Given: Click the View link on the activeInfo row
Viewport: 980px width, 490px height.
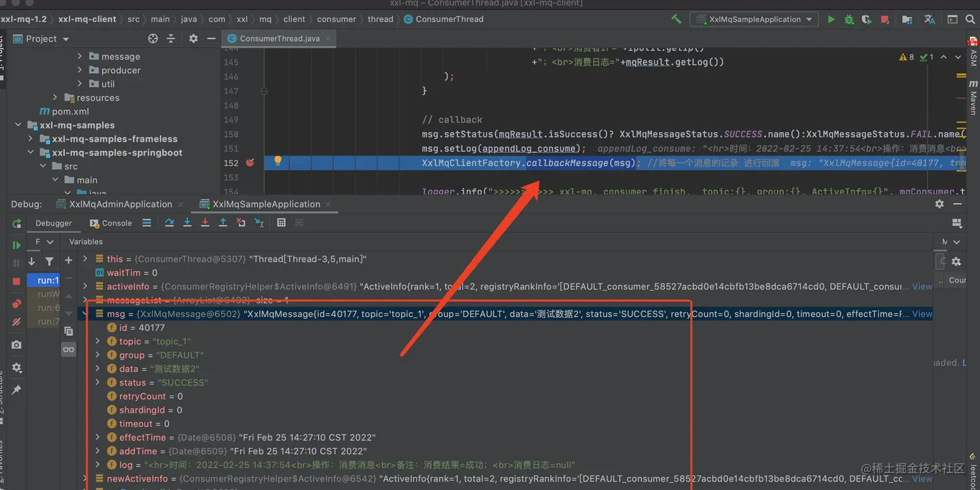Looking at the screenshot, I should pos(922,286).
